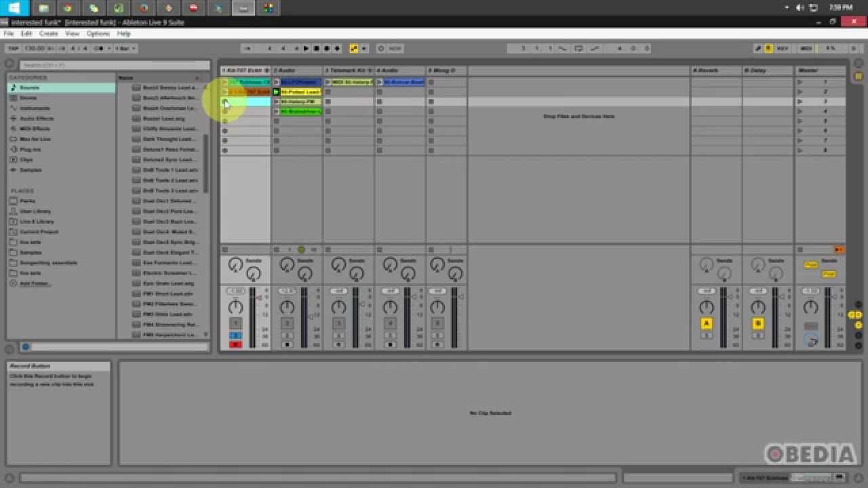Toggle the yellow Automation Arm button

pos(353,48)
